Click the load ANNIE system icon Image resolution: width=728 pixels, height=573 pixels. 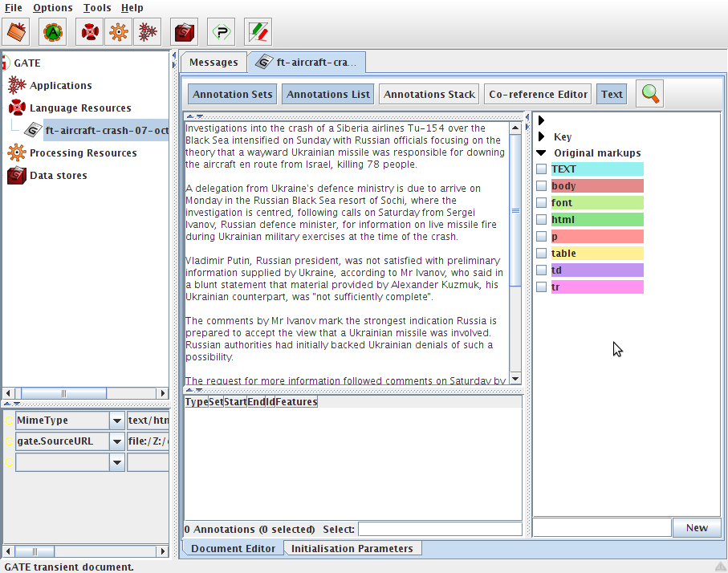tap(53, 32)
